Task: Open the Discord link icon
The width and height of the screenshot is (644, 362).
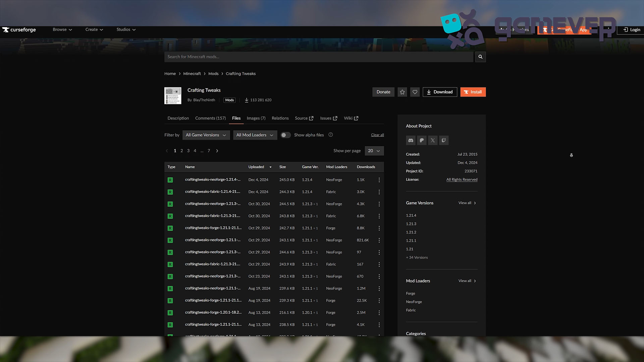Action: pyautogui.click(x=411, y=140)
